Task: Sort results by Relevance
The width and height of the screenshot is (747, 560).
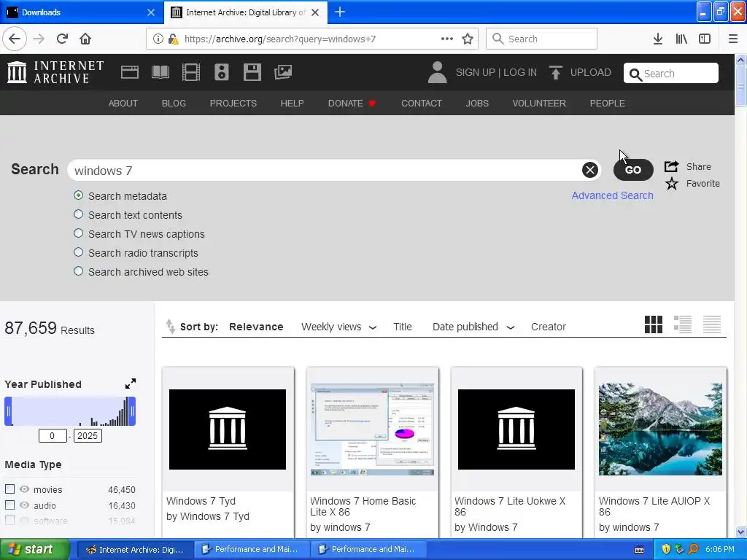Action: [256, 327]
